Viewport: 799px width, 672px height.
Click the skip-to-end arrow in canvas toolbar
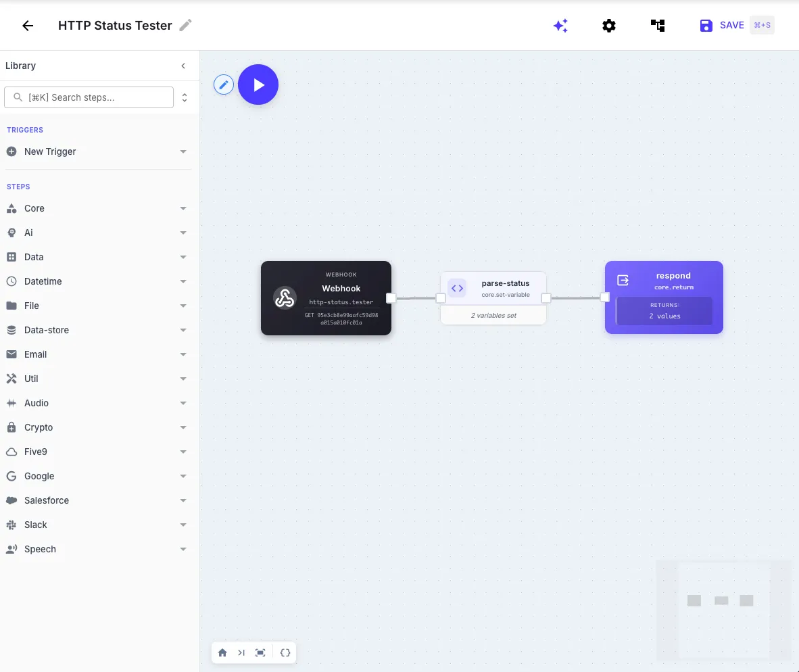click(x=241, y=652)
